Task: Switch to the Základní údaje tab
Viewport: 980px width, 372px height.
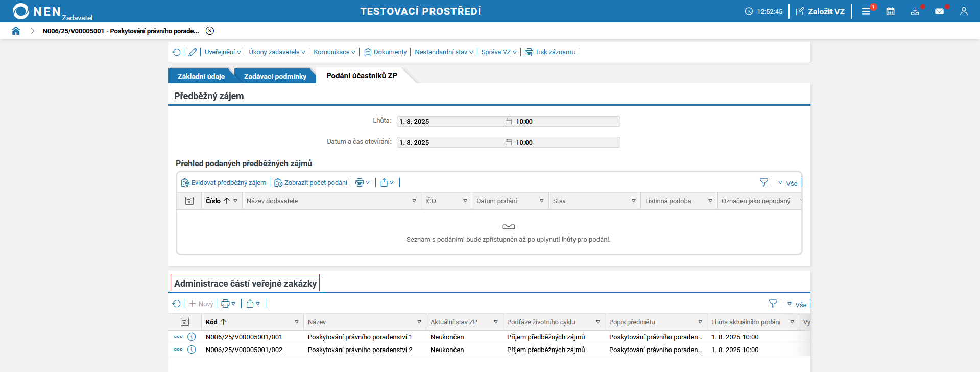Action: [x=201, y=76]
